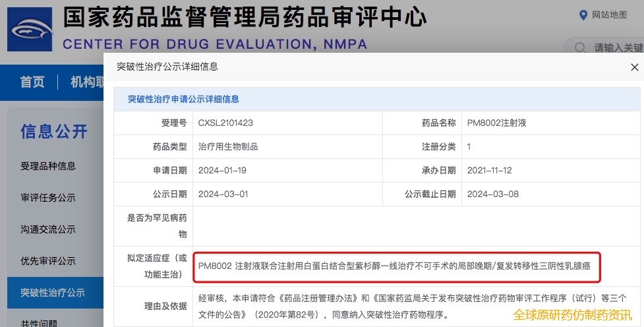Click the publication date 2024-03-01
This screenshot has width=644, height=327.
tap(223, 194)
